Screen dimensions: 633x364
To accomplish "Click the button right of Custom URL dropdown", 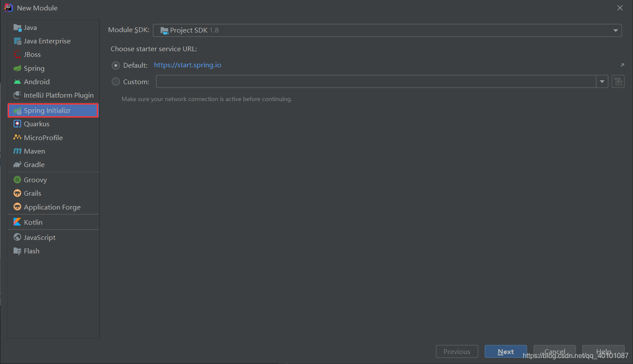I will tap(618, 82).
